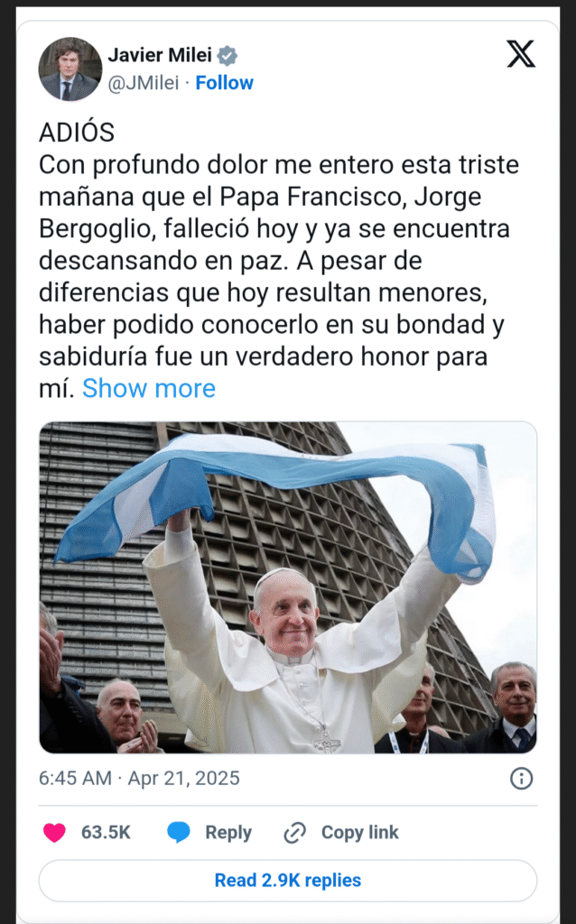Click the blue verified badge
The height and width of the screenshot is (924, 576).
(x=227, y=56)
